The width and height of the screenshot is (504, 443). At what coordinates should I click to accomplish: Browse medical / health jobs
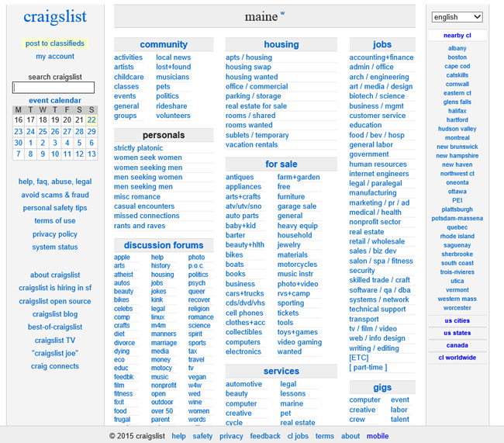pos(375,213)
